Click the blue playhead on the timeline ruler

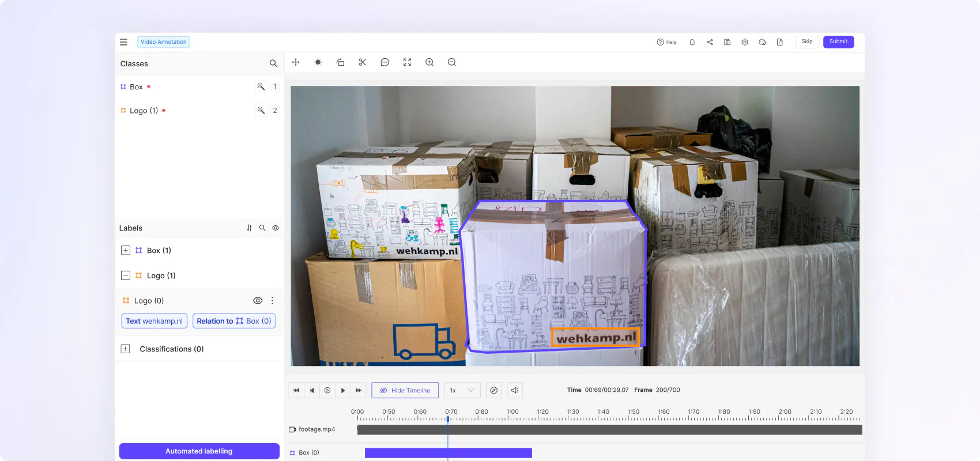[x=448, y=419]
